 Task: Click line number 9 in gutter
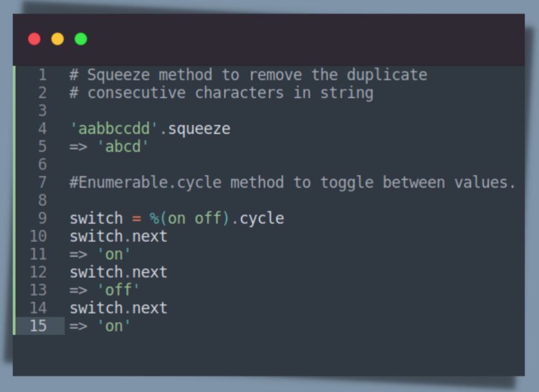(42, 218)
